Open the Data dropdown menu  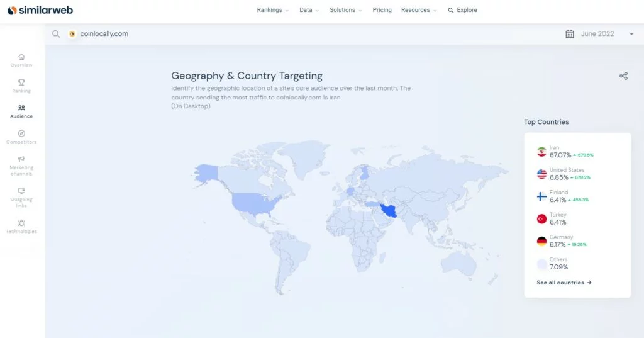pyautogui.click(x=309, y=10)
